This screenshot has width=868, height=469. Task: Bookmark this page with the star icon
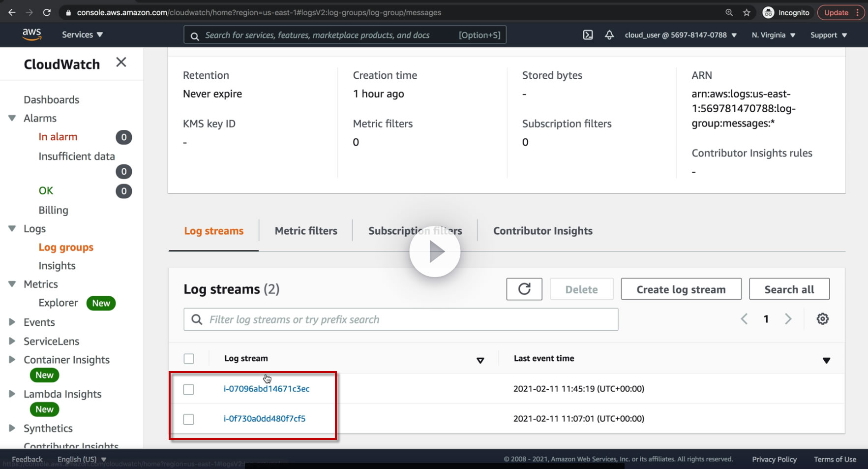click(747, 13)
